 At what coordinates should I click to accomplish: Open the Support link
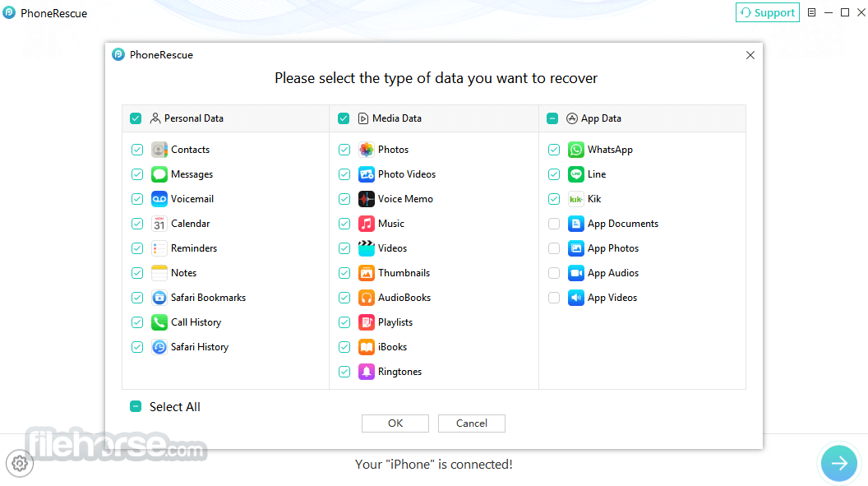767,12
